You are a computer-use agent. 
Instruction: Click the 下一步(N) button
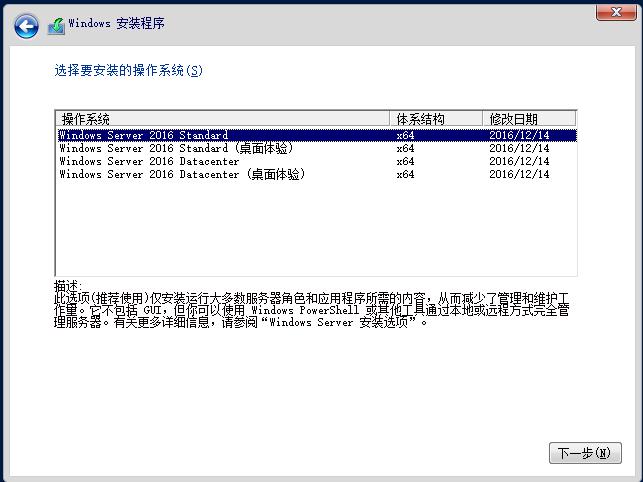coord(585,453)
